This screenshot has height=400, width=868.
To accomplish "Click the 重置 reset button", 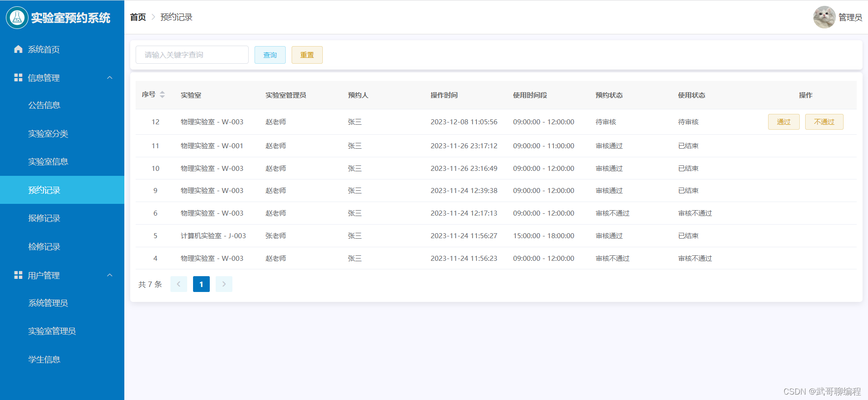I will 307,55.
